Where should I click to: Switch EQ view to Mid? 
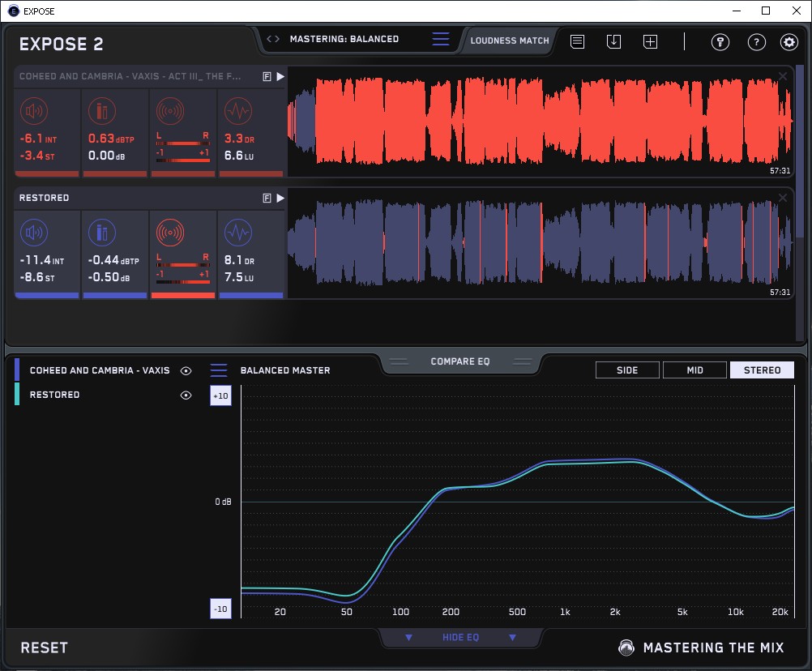coord(694,370)
